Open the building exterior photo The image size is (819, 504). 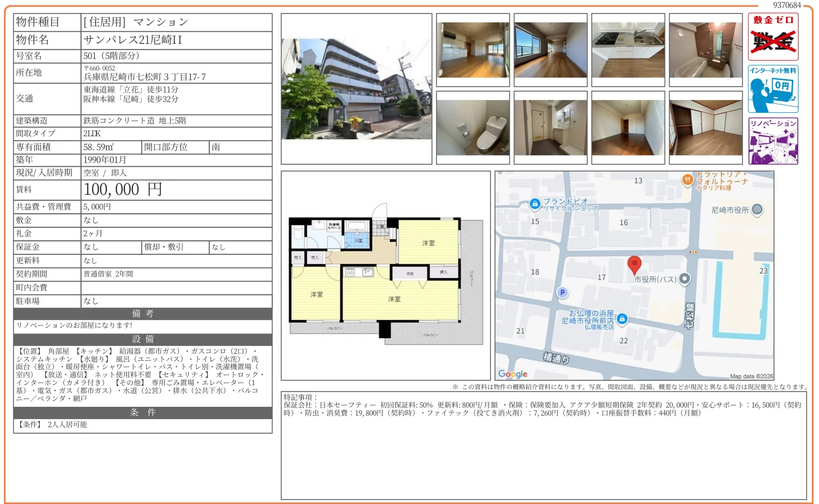coord(356,89)
